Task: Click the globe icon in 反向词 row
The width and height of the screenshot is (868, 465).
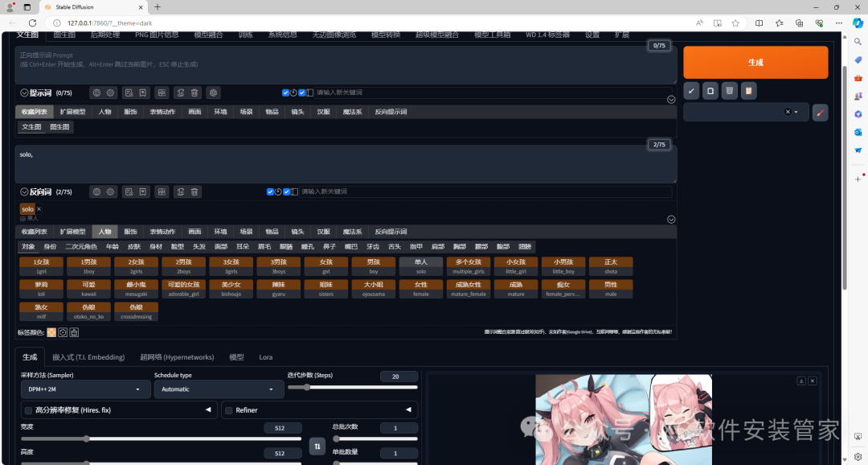Action: click(x=97, y=191)
